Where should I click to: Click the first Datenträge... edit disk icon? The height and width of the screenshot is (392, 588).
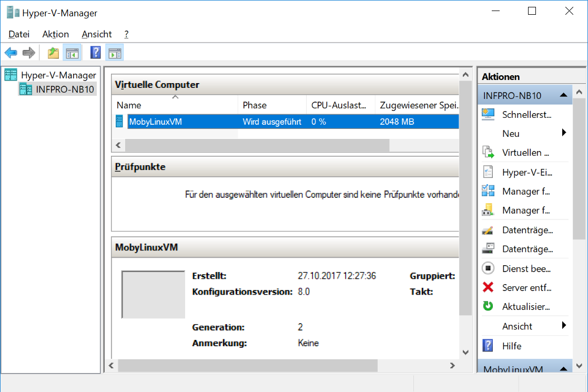point(488,230)
